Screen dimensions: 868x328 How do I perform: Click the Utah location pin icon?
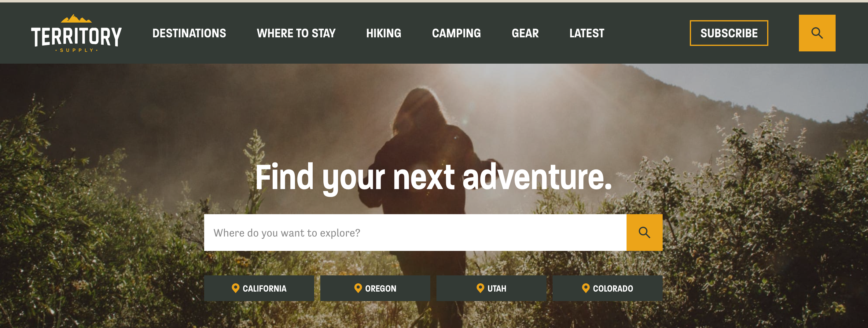tap(480, 288)
